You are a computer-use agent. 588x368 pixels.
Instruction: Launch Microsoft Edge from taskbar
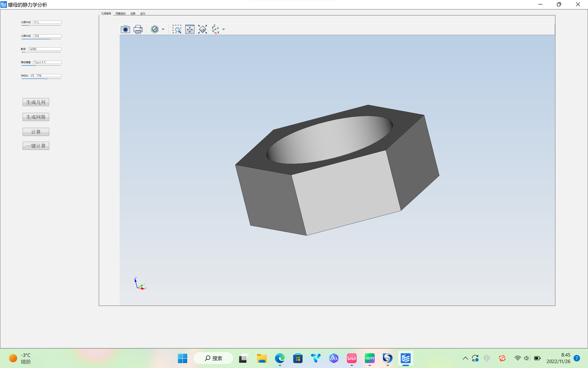[x=280, y=358]
